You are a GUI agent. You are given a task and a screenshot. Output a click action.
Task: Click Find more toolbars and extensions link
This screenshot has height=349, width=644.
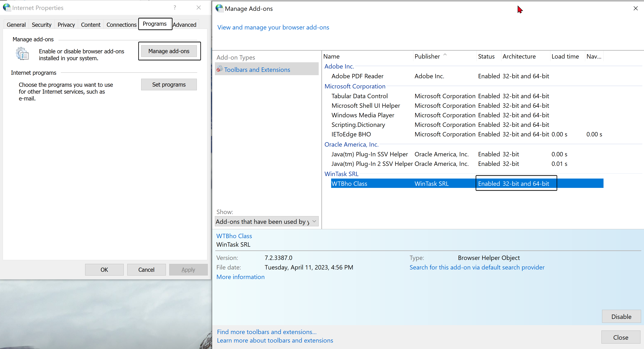click(267, 332)
